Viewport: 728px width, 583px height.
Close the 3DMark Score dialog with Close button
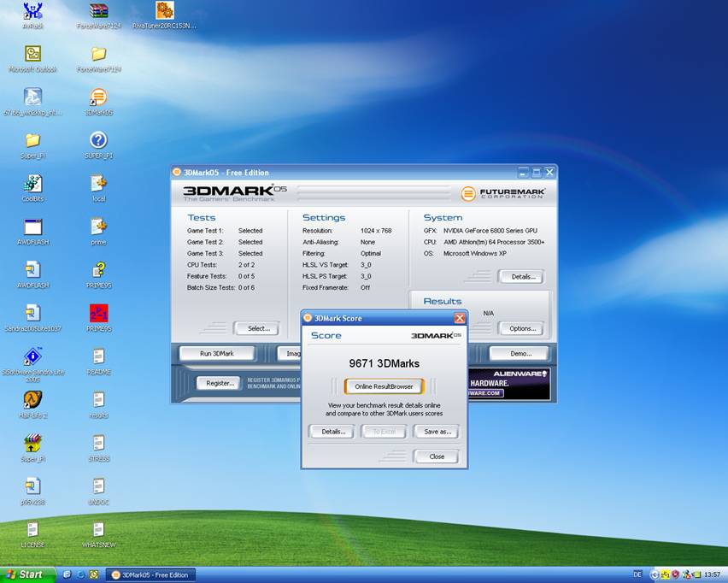tap(437, 456)
